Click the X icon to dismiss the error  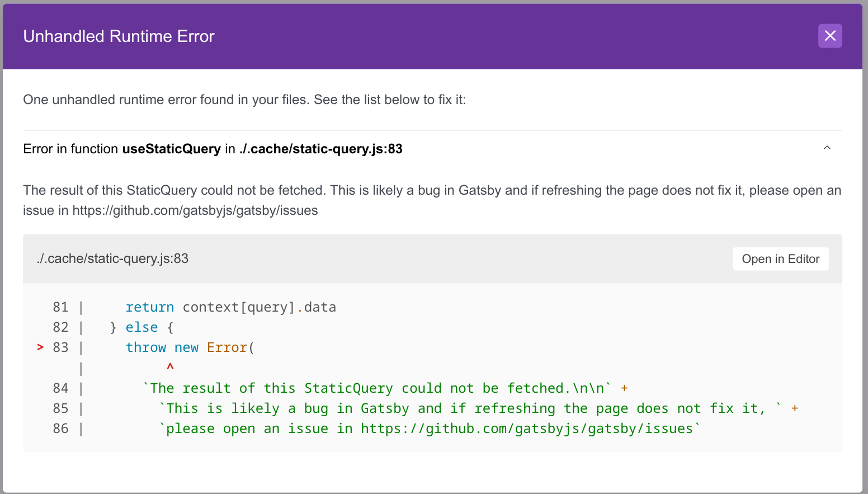[x=830, y=35]
